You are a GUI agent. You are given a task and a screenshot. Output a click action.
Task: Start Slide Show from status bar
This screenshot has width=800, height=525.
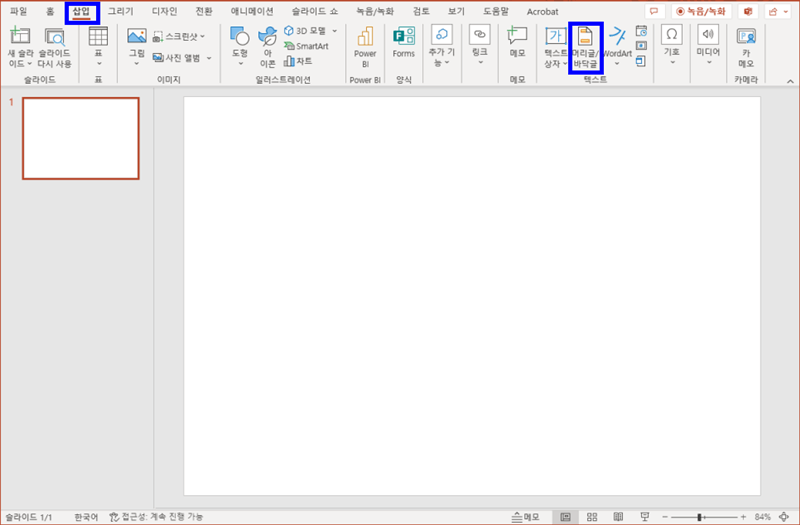645,517
